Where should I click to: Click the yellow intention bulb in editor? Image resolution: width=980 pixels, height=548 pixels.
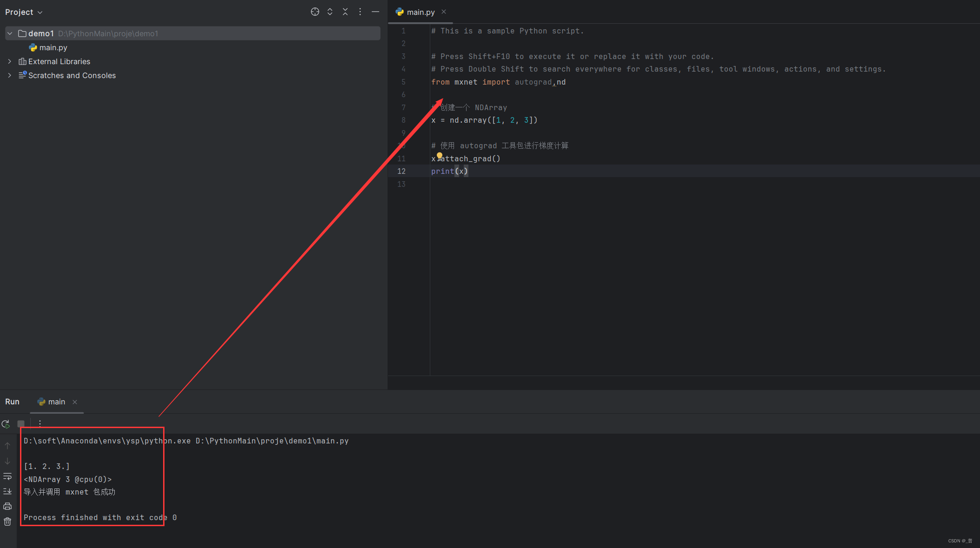(x=440, y=156)
